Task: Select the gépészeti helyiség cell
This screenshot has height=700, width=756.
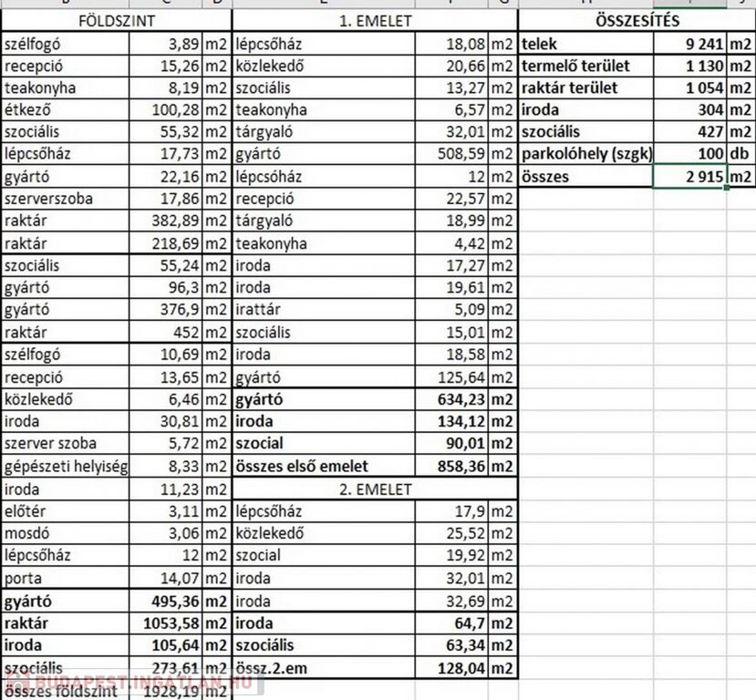Action: (66, 467)
